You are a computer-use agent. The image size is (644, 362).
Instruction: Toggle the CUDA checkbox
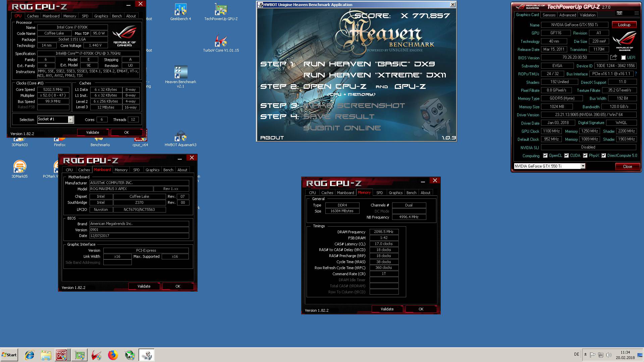pos(566,156)
